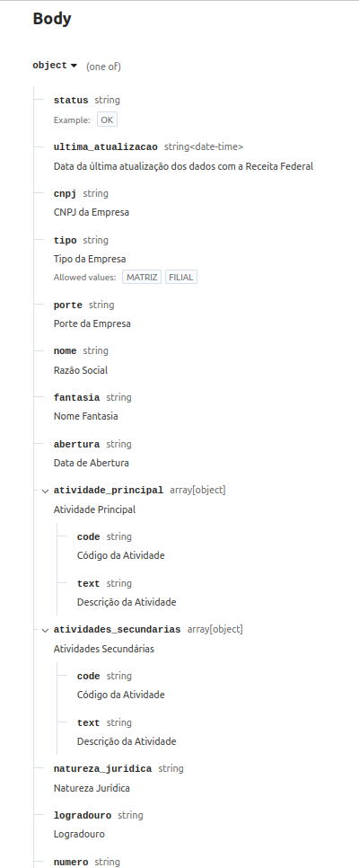
Task: Open the object type dropdown arrow
Action: (74, 66)
